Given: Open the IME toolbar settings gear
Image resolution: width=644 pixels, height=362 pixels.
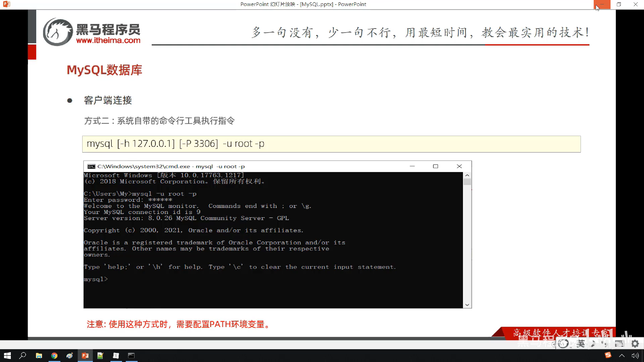Looking at the screenshot, I should (x=635, y=344).
